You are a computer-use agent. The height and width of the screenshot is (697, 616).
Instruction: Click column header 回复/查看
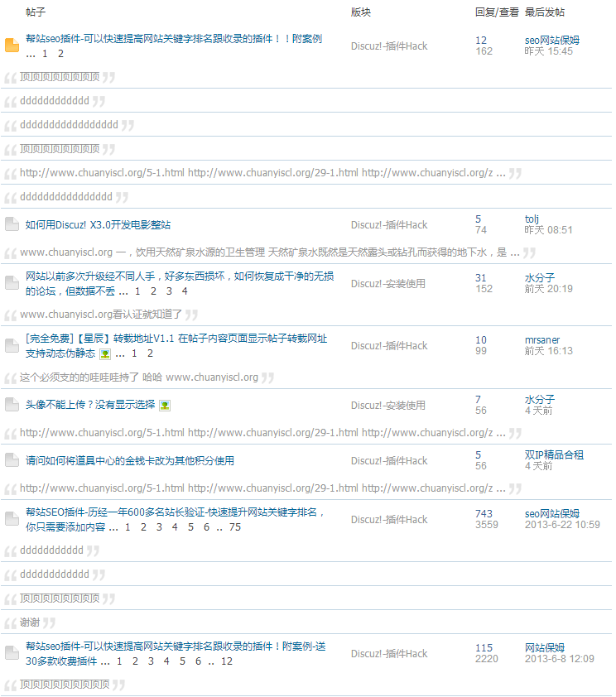[497, 12]
